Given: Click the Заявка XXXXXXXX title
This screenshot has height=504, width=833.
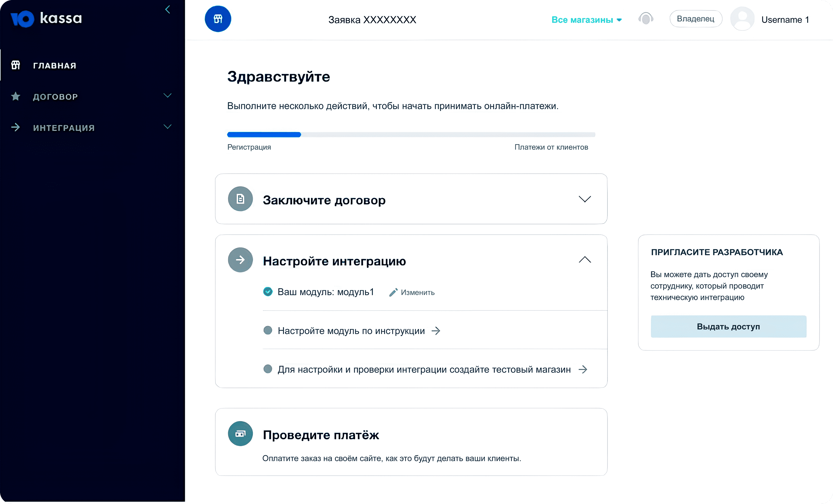Looking at the screenshot, I should pyautogui.click(x=372, y=20).
